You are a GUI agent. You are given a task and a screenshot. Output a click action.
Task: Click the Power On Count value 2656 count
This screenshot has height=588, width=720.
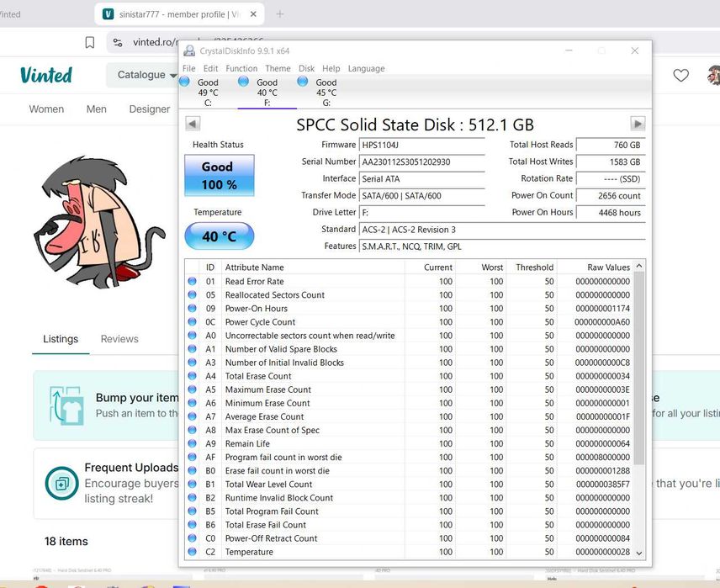611,196
